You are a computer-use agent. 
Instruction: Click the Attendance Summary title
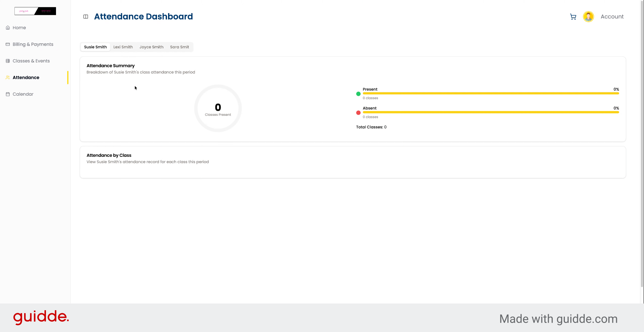click(110, 66)
